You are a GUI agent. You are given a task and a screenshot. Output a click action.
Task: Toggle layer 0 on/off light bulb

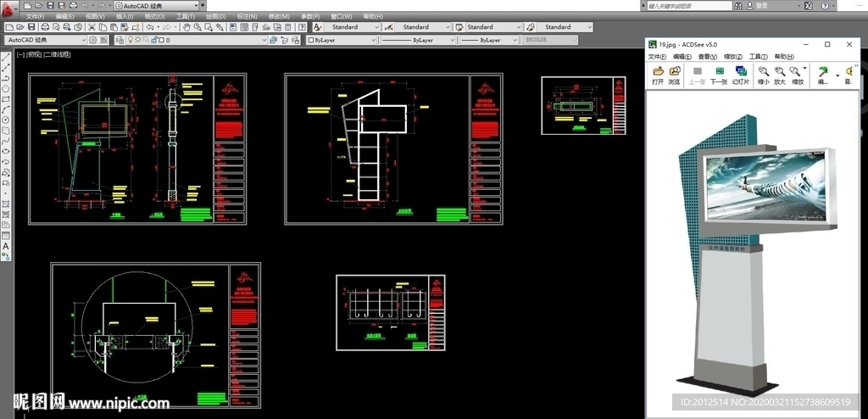coord(131,40)
